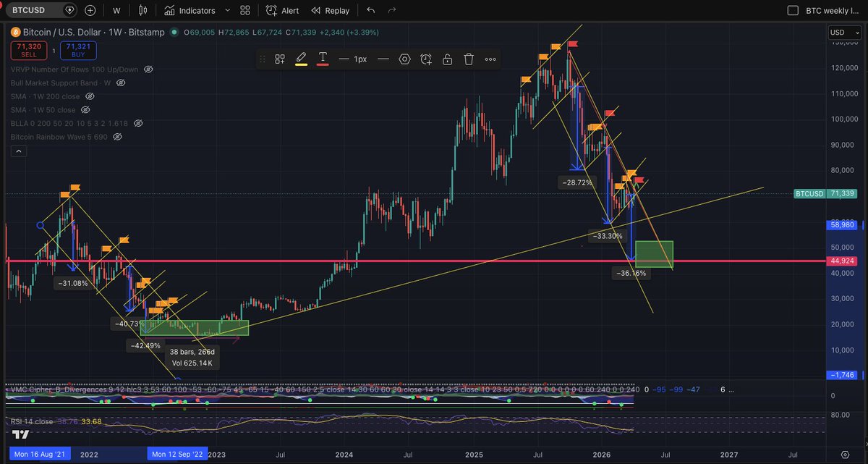Click the topmost red flag above the 2025 peak
Viewport: 868px width, 464px height.
tap(572, 44)
